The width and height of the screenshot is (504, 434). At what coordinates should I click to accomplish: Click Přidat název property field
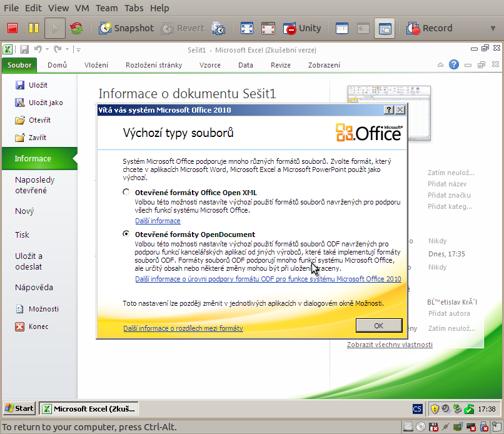[447, 184]
